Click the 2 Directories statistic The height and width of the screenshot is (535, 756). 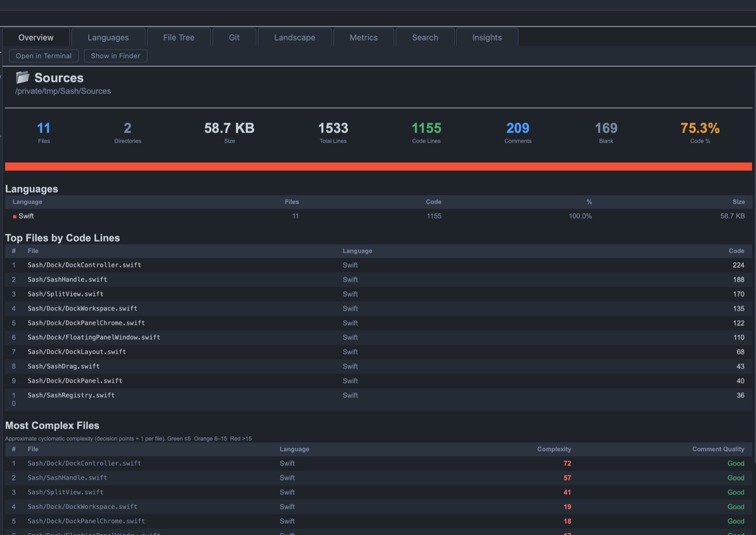[128, 132]
